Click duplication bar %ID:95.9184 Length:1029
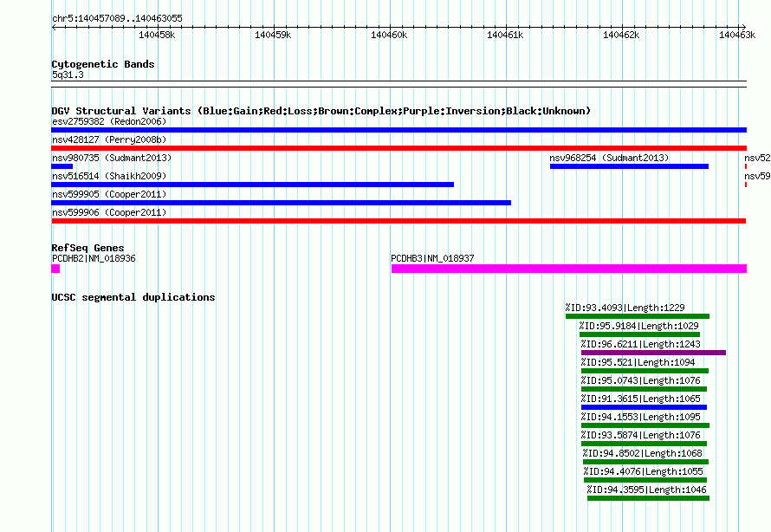The image size is (771, 532). (x=639, y=334)
